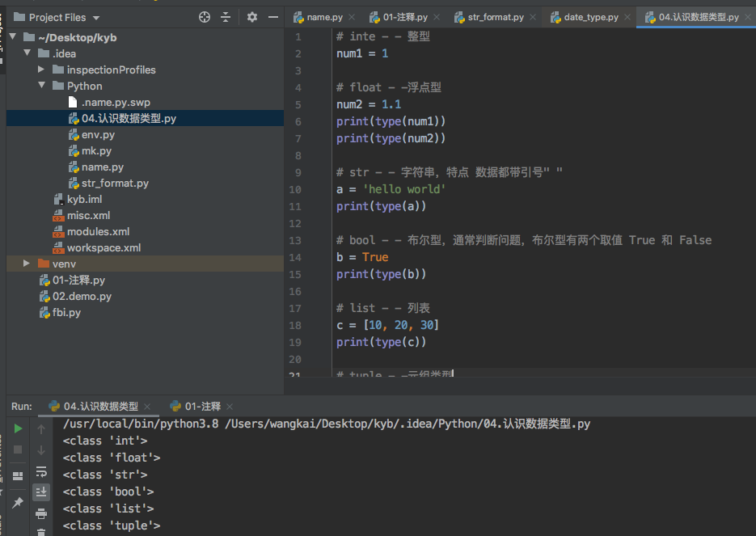The height and width of the screenshot is (536, 756).
Task: Open 02.demo.py in project tree
Action: point(75,297)
